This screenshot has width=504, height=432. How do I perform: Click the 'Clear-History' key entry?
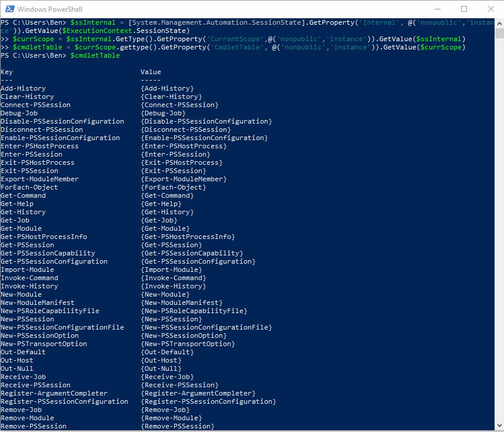(27, 97)
